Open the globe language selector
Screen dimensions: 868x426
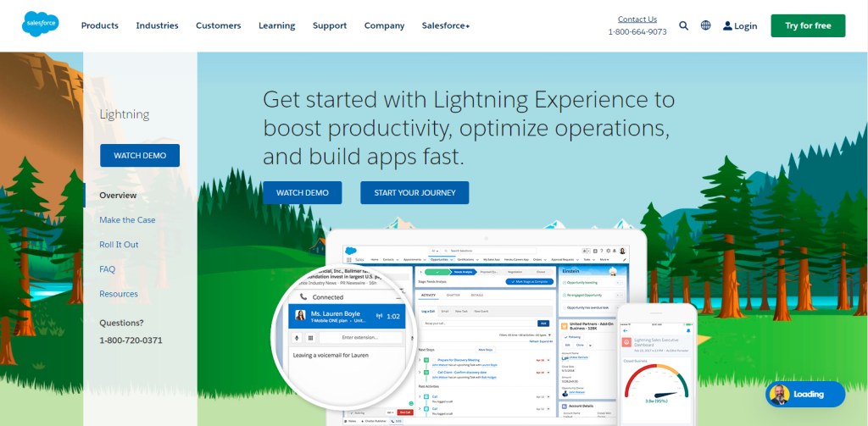point(706,25)
